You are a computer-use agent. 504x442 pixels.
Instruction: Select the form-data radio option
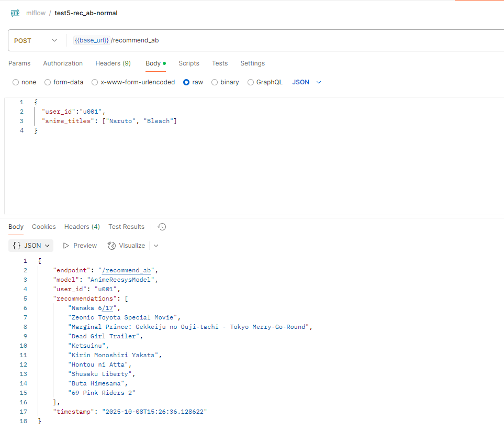pyautogui.click(x=48, y=82)
